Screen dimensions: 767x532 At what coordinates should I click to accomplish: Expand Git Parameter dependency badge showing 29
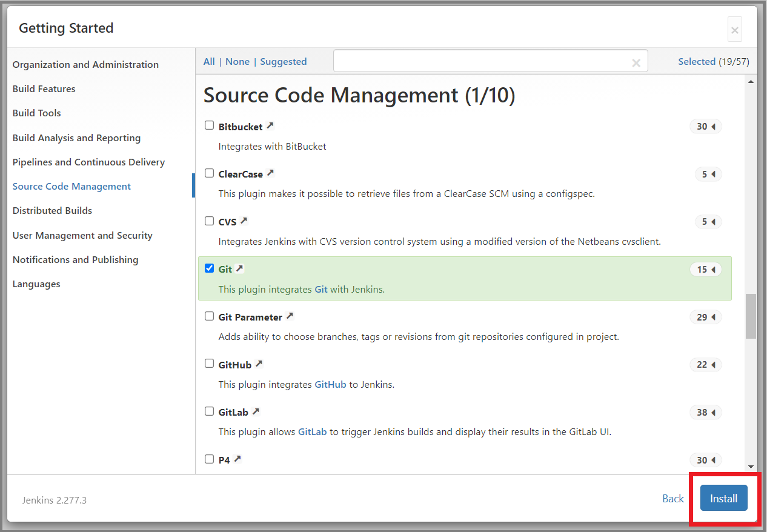(706, 317)
